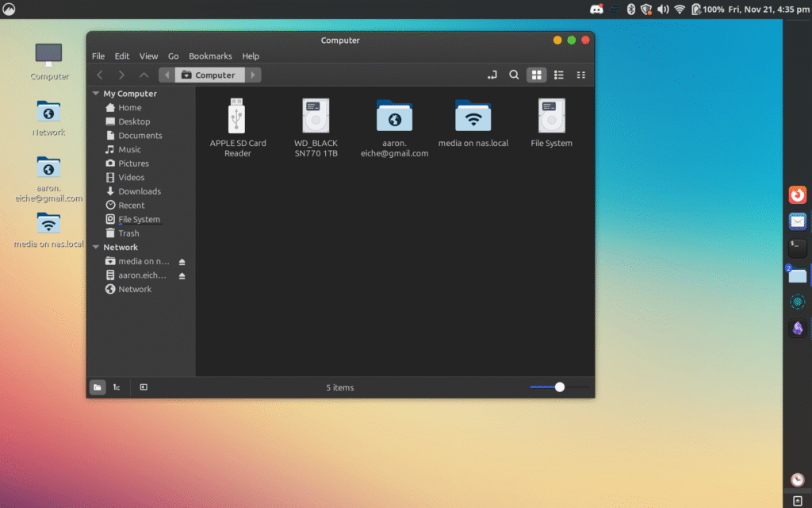
Task: Click the Computer path bar button
Action: (x=209, y=75)
